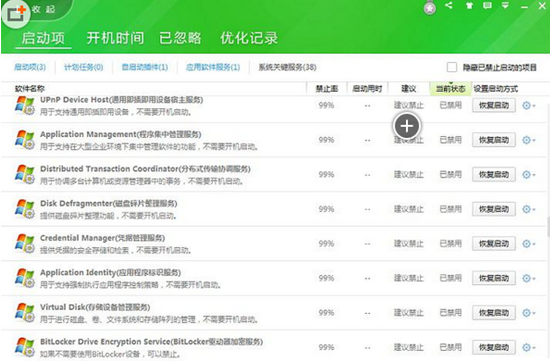Restore startup for UPnP Device Host
Image resolution: width=550 pixels, height=361 pixels.
pos(494,105)
